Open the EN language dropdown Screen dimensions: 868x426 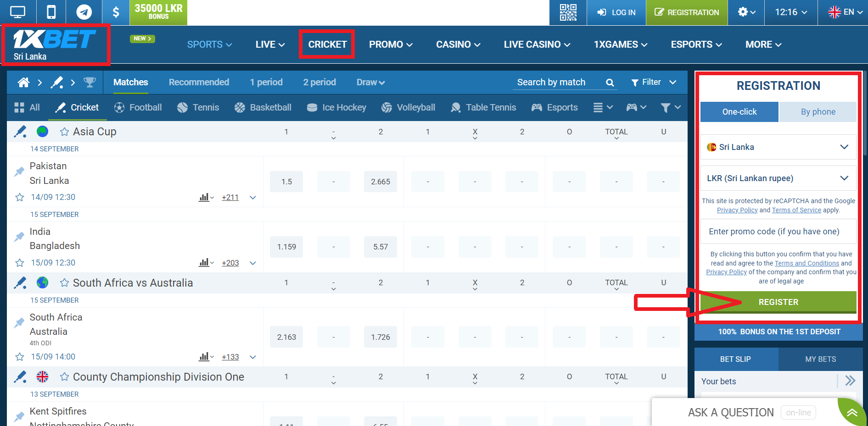click(846, 12)
